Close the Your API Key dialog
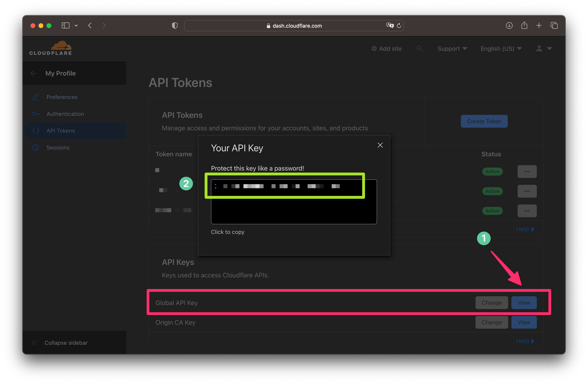The height and width of the screenshot is (384, 588). (380, 145)
